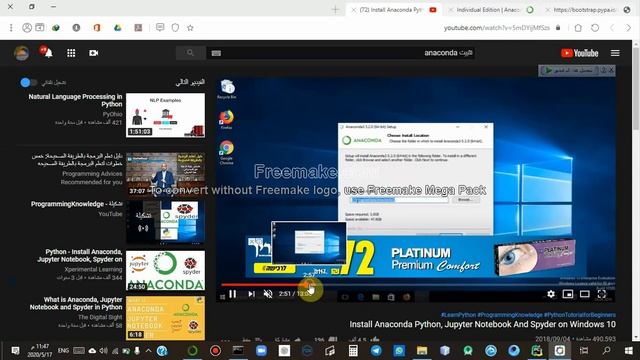Click the PLATINUM Premium Comfort ad banner
Screen dimensions: 640x360
click(x=416, y=258)
